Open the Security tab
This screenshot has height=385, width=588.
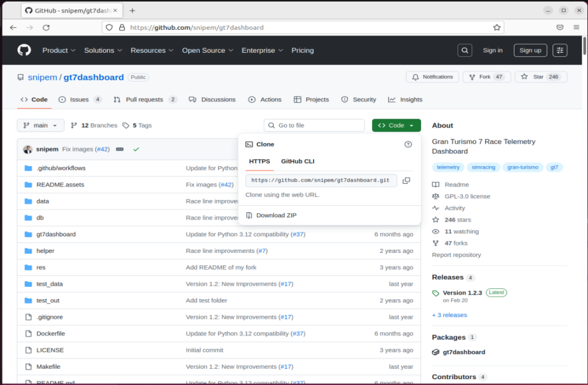pyautogui.click(x=358, y=99)
